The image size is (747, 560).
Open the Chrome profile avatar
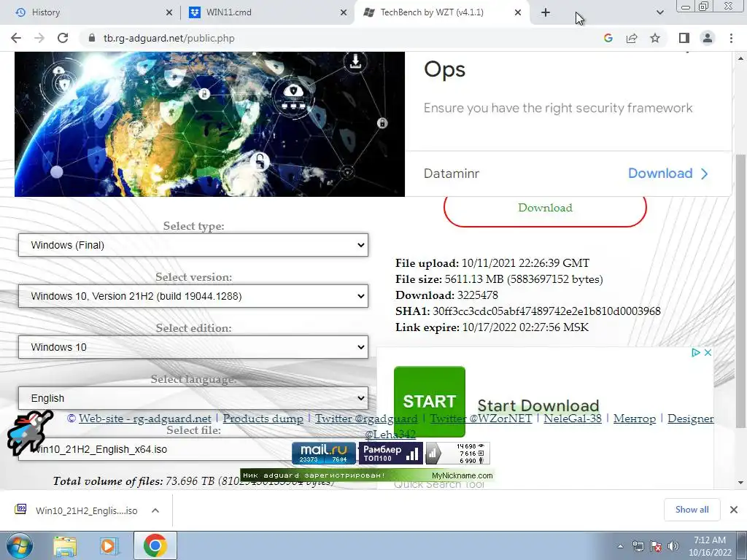(x=708, y=38)
